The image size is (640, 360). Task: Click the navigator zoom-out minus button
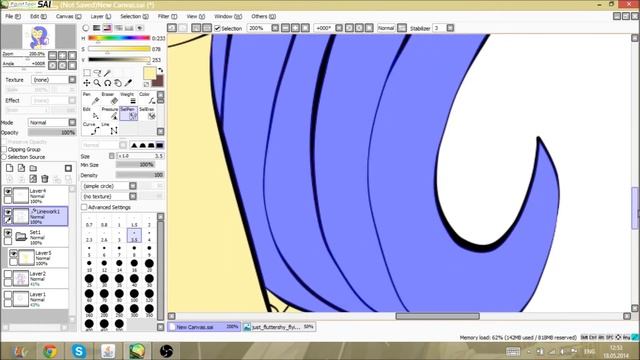53,55
